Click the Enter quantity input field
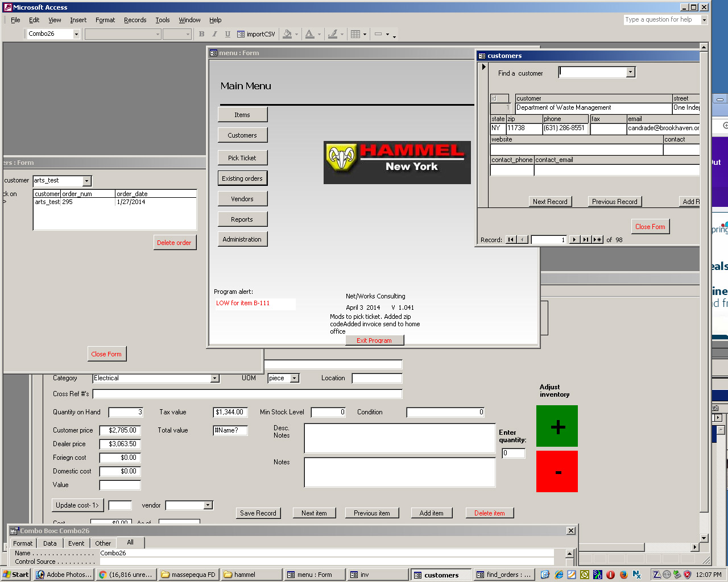The height and width of the screenshot is (582, 728). [513, 453]
